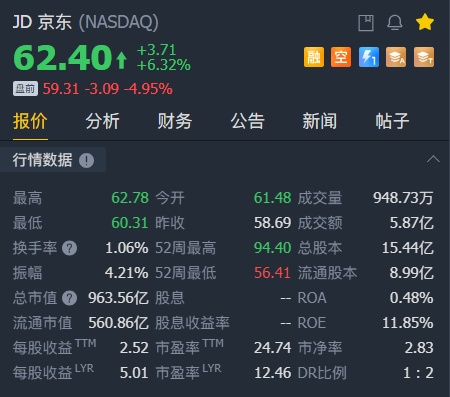Set a price alert with bell icon
This screenshot has height=397, width=450.
pyautogui.click(x=395, y=23)
